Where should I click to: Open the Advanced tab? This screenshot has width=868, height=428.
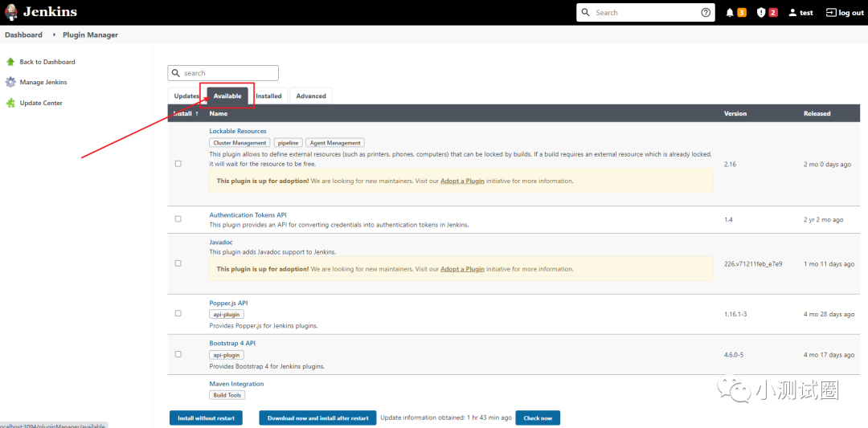pyautogui.click(x=311, y=96)
